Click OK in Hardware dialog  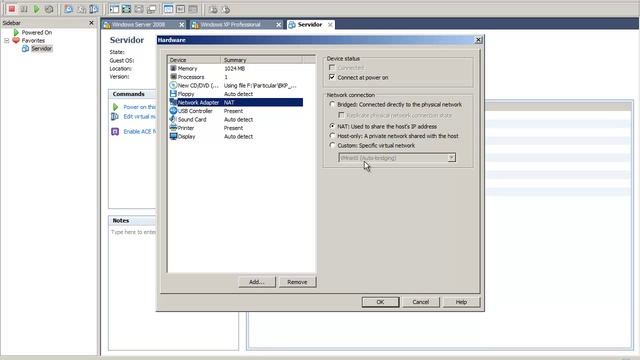(380, 302)
